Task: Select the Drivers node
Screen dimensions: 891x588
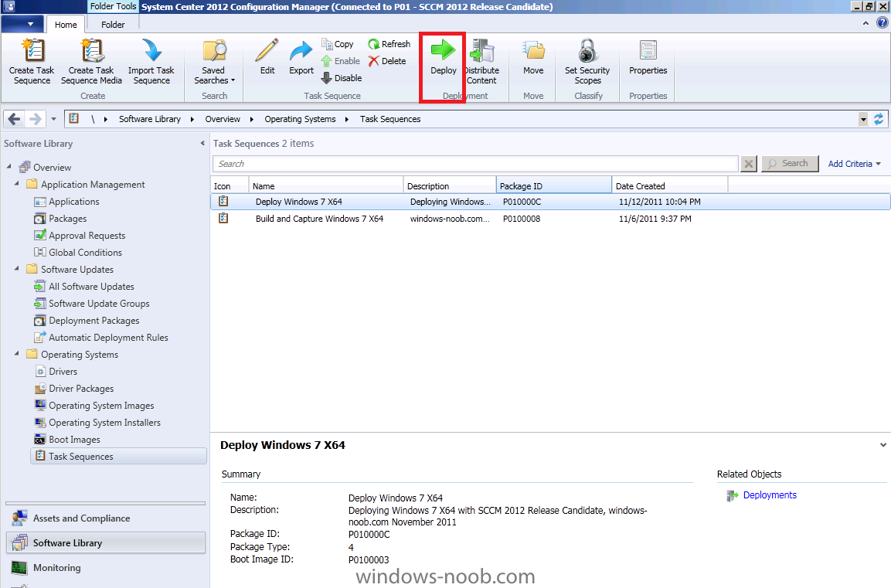Action: (56, 372)
